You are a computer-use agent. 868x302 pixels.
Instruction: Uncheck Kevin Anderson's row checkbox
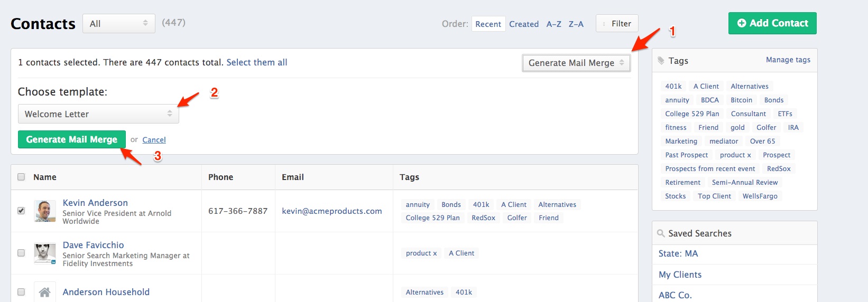coord(21,211)
